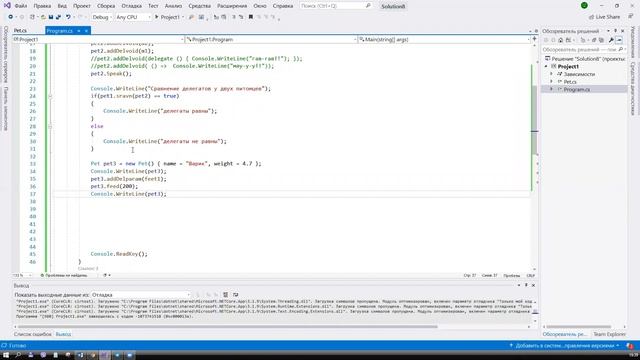Expand the Pet.cs node in Solution Explorer
Screen dimensions: 640x360
tap(552, 82)
